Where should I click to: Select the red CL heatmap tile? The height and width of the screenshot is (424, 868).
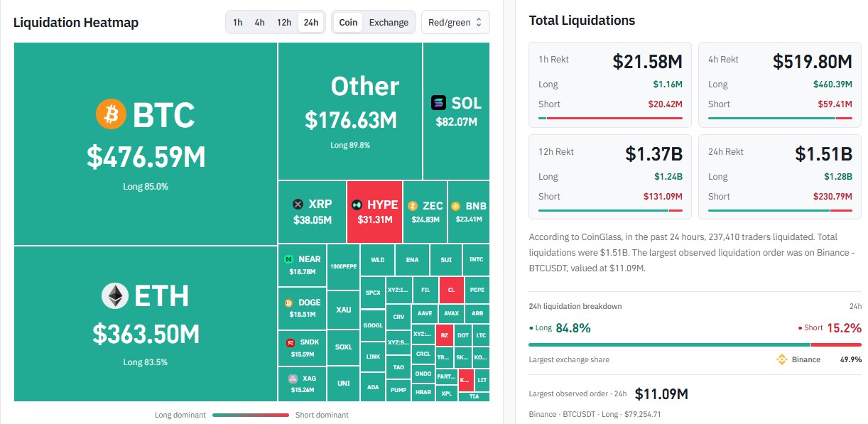(452, 290)
